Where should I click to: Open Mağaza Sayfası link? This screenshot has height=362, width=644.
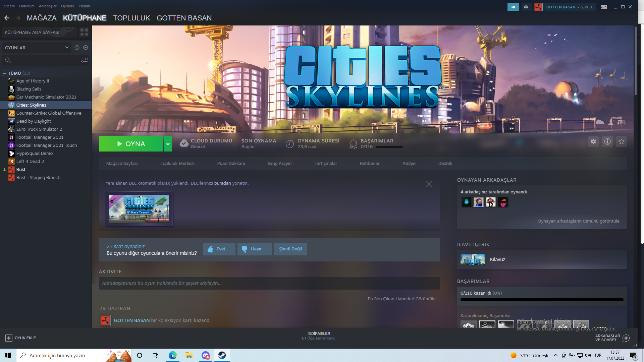tap(122, 164)
